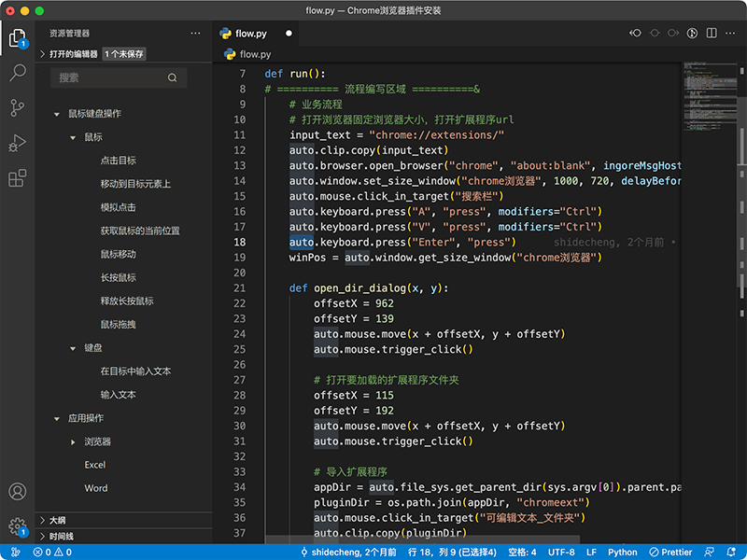Select the 点击目标 tree item
The image size is (747, 560).
pyautogui.click(x=118, y=161)
